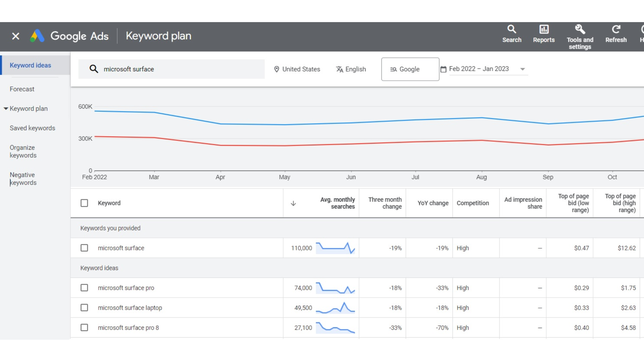Open Organize keywords in the sidebar
Viewport: 644px width, 362px height.
[23, 151]
